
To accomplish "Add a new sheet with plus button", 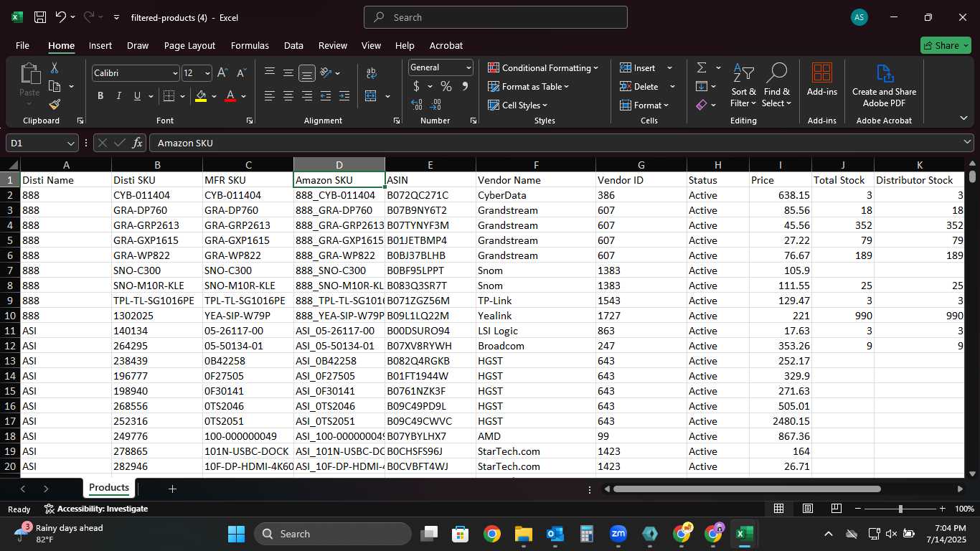I will click(x=172, y=489).
